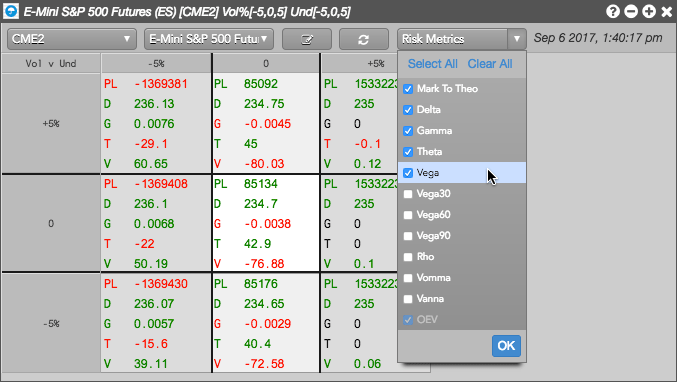This screenshot has width=677, height=382.
Task: Uncheck the Delta metric checkbox
Action: point(408,110)
